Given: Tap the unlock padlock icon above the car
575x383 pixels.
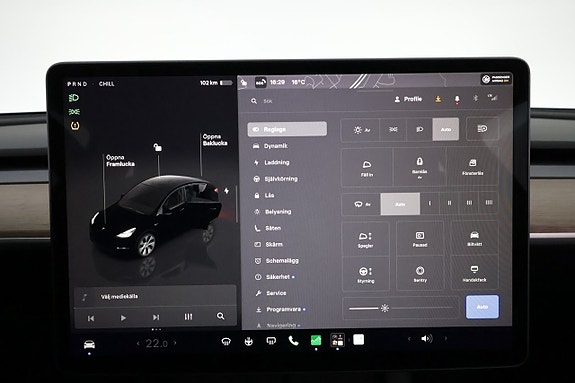Looking at the screenshot, I should 157,147.
